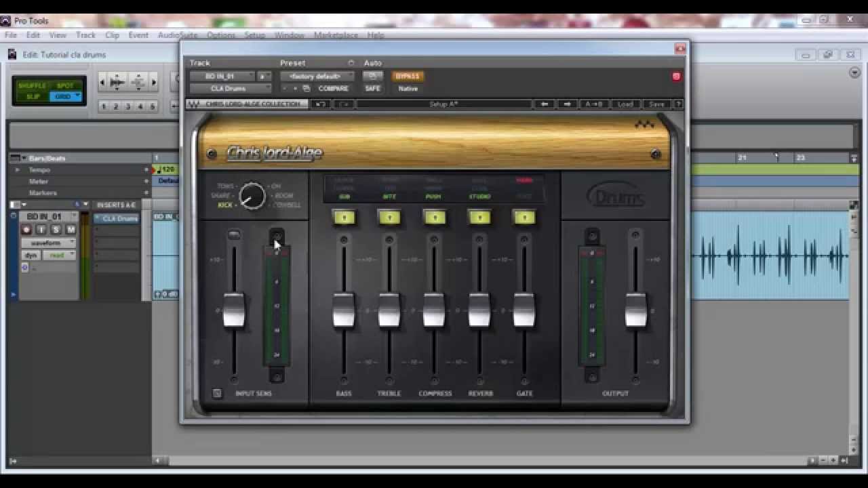The height and width of the screenshot is (488, 868).
Task: Open the Track menu
Action: pos(85,35)
